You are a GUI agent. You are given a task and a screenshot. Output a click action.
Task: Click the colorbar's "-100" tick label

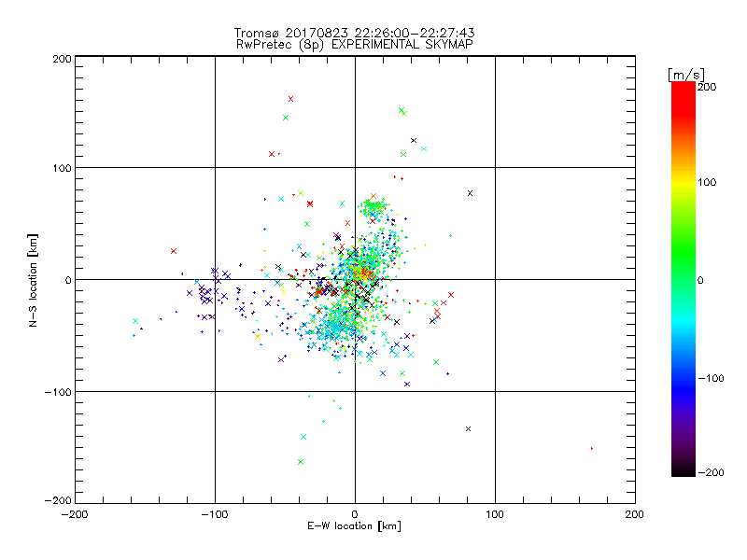711,379
